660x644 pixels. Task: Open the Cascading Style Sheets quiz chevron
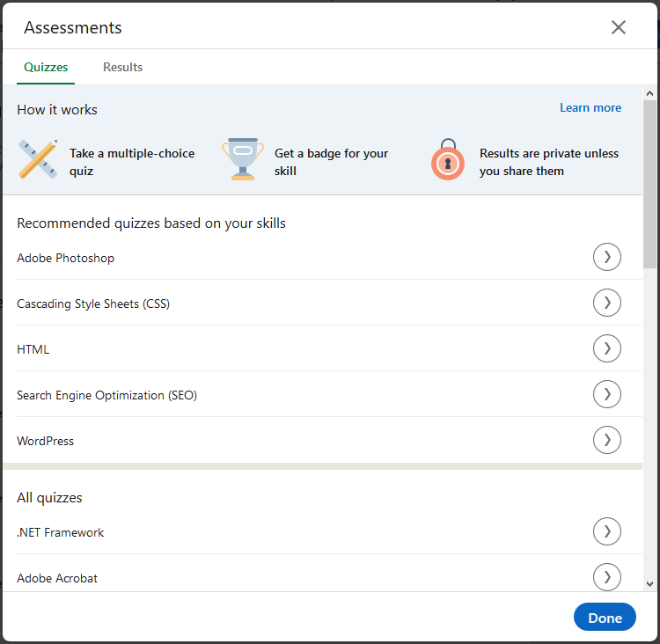pos(607,303)
